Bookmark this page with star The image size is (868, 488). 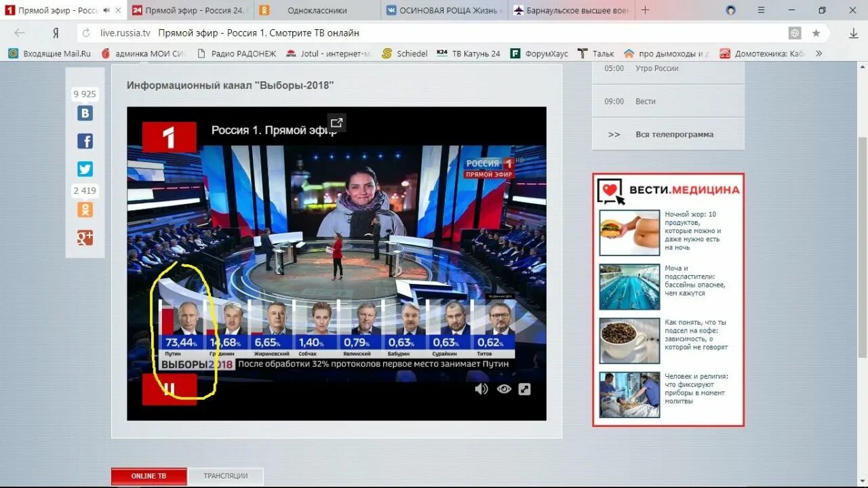(816, 33)
